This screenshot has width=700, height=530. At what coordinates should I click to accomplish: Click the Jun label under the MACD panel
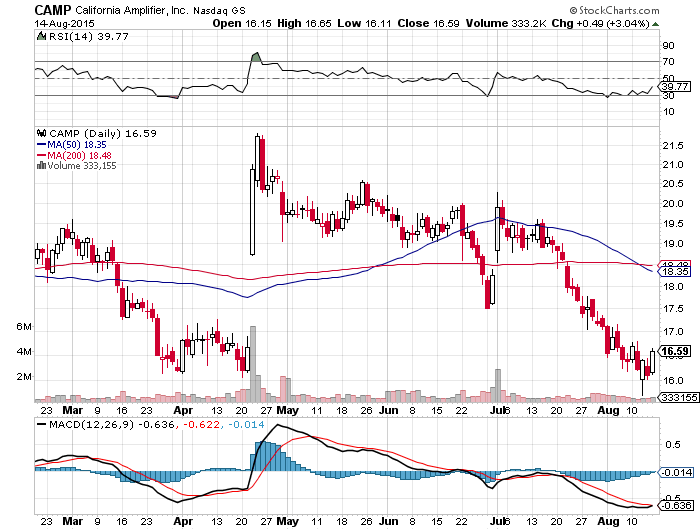pyautogui.click(x=389, y=521)
